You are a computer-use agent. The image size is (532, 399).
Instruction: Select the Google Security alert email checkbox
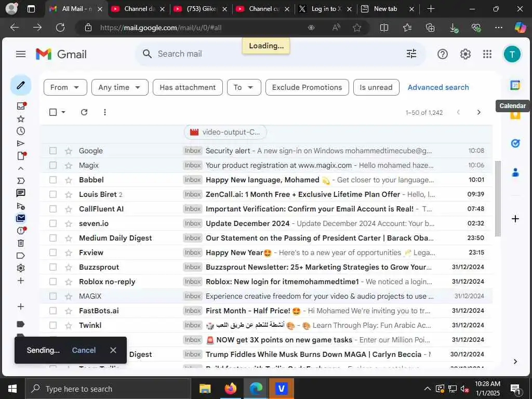[x=53, y=151]
